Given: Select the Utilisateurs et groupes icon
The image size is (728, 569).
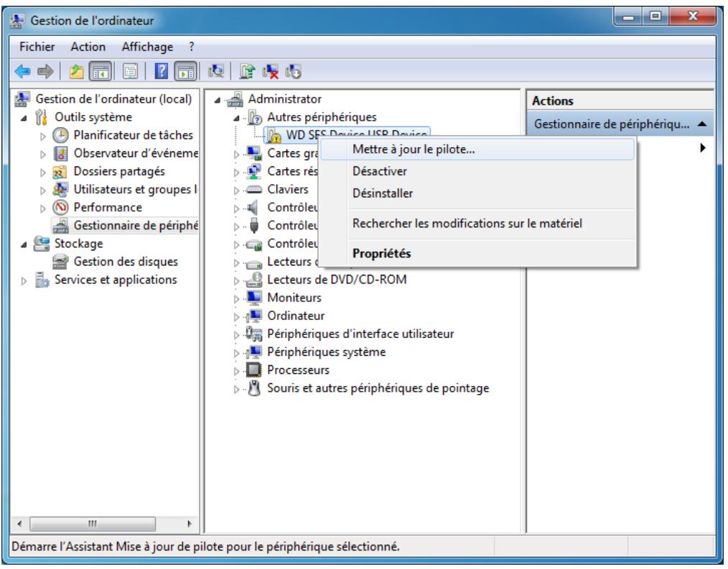Looking at the screenshot, I should tap(60, 189).
